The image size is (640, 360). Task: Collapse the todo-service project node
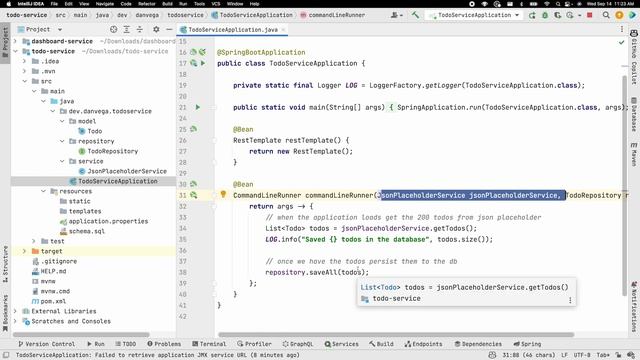pos(16,51)
